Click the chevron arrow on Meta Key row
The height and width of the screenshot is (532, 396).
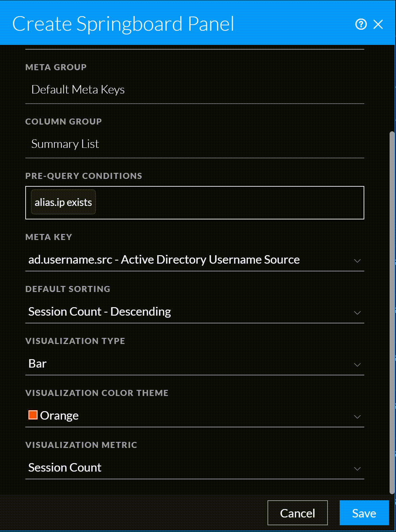point(357,261)
